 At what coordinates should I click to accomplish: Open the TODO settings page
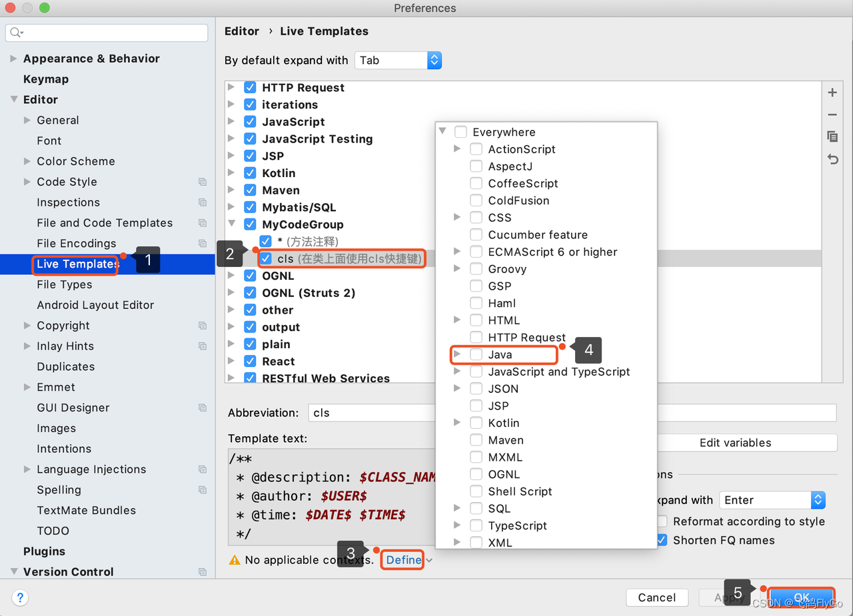pyautogui.click(x=53, y=531)
